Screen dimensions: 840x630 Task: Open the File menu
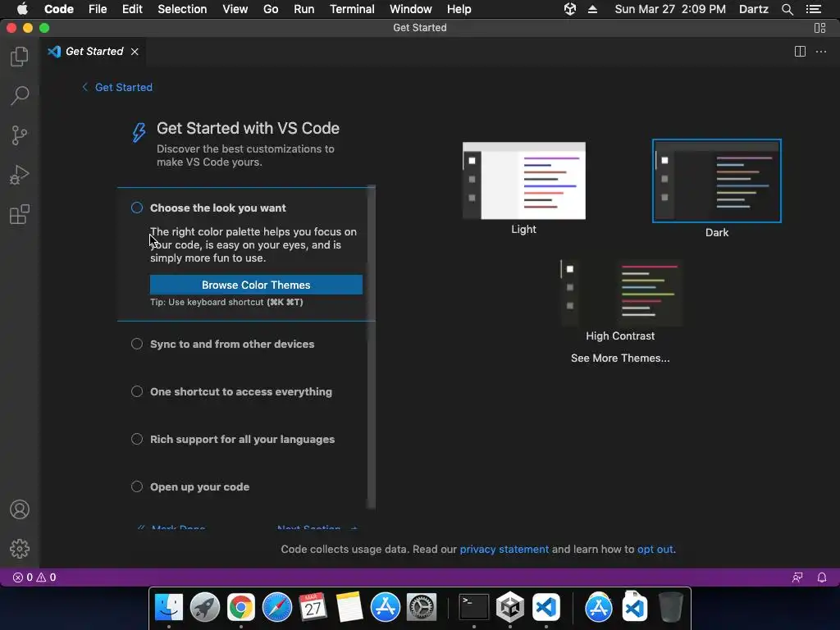[98, 9]
